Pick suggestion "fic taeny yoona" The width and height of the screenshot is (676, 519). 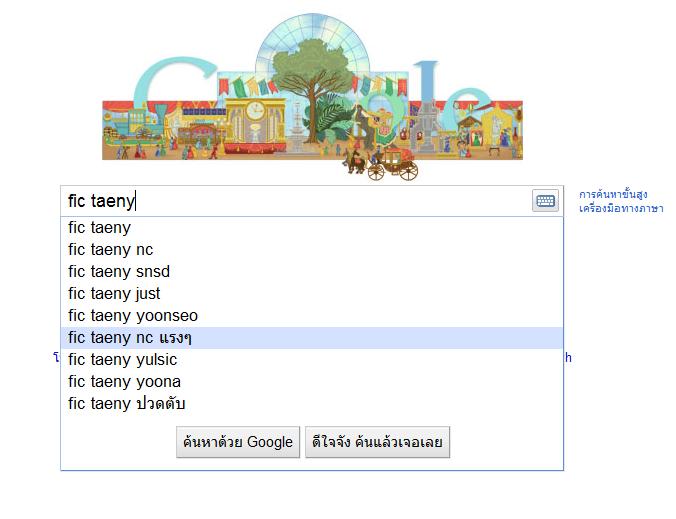coord(312,381)
